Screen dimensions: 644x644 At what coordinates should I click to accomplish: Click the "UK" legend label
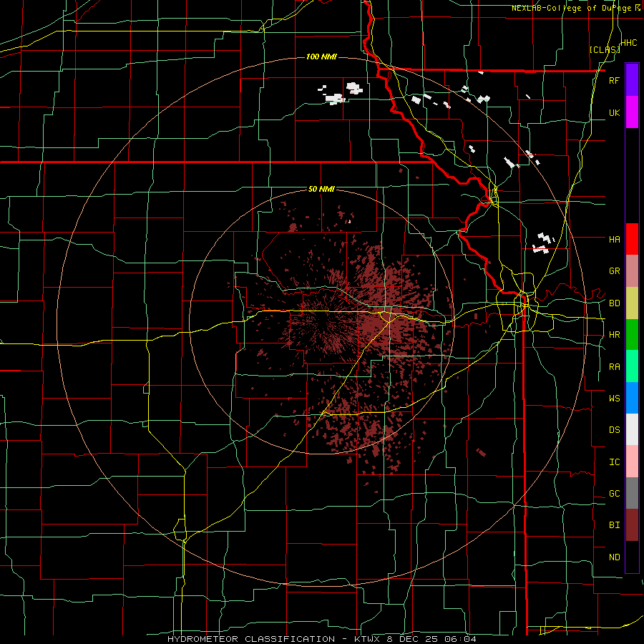click(x=614, y=112)
